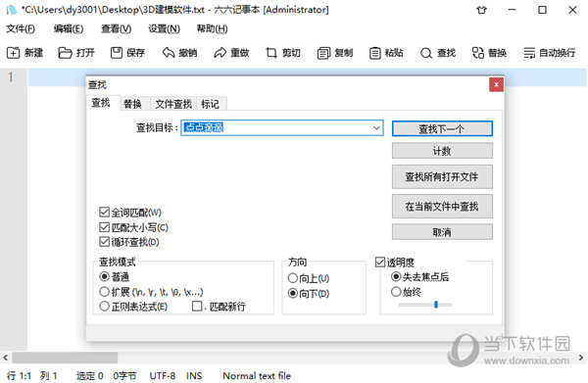Paste using the 粘贴 toolbar icon

[x=374, y=53]
